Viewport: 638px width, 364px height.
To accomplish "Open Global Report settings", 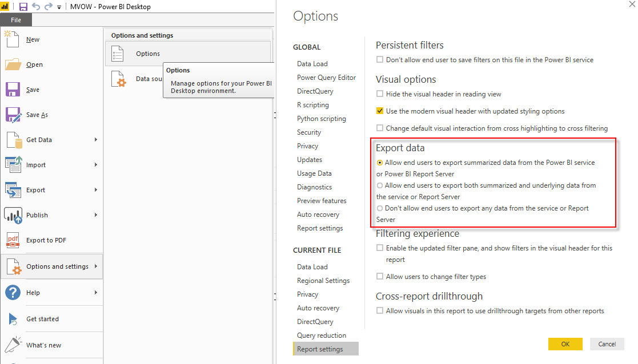I will tap(320, 228).
